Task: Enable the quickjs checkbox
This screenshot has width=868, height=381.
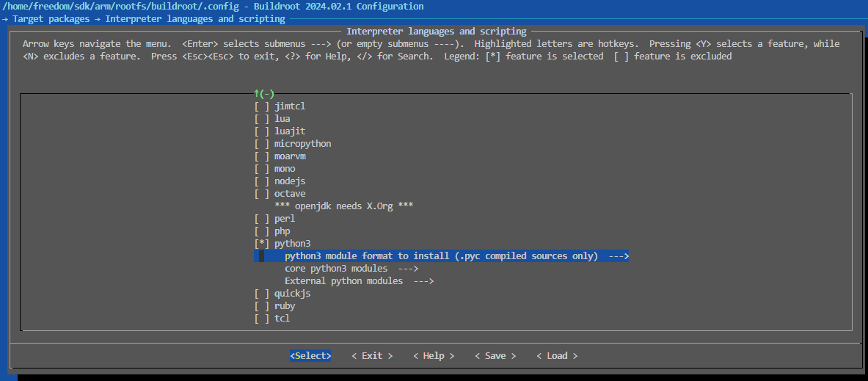Action: click(x=262, y=294)
